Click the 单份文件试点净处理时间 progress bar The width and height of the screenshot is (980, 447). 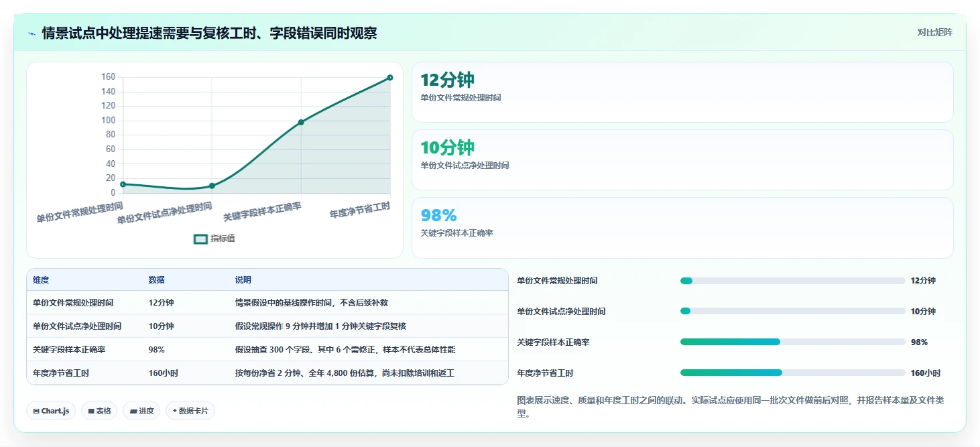click(x=792, y=312)
